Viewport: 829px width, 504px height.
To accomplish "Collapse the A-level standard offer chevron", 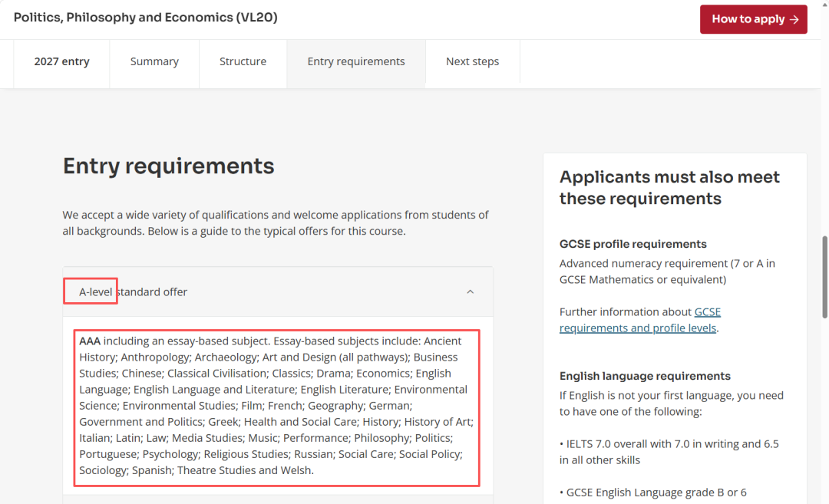I will [470, 292].
